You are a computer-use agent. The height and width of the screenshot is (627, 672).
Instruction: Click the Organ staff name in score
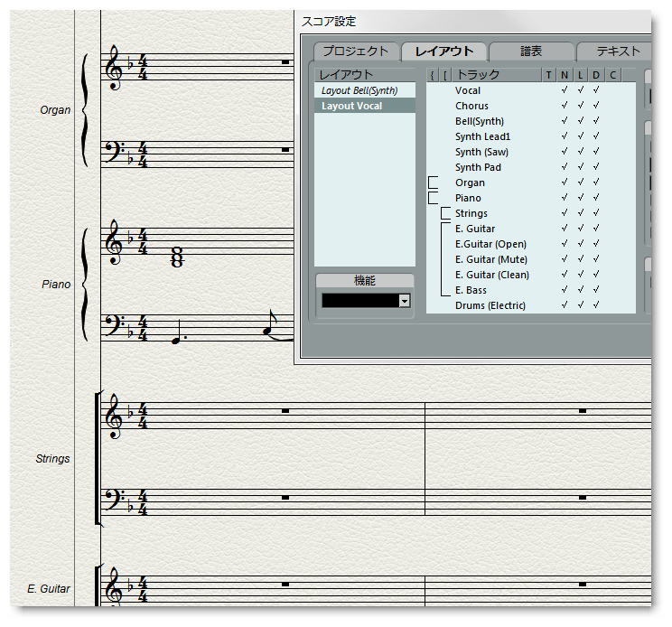55,110
